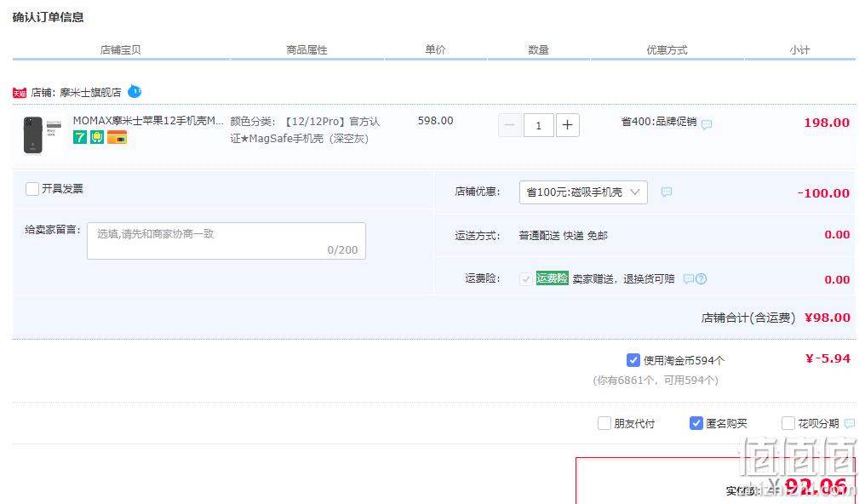Click the 单价 column header
This screenshot has width=865, height=504.
[x=435, y=49]
